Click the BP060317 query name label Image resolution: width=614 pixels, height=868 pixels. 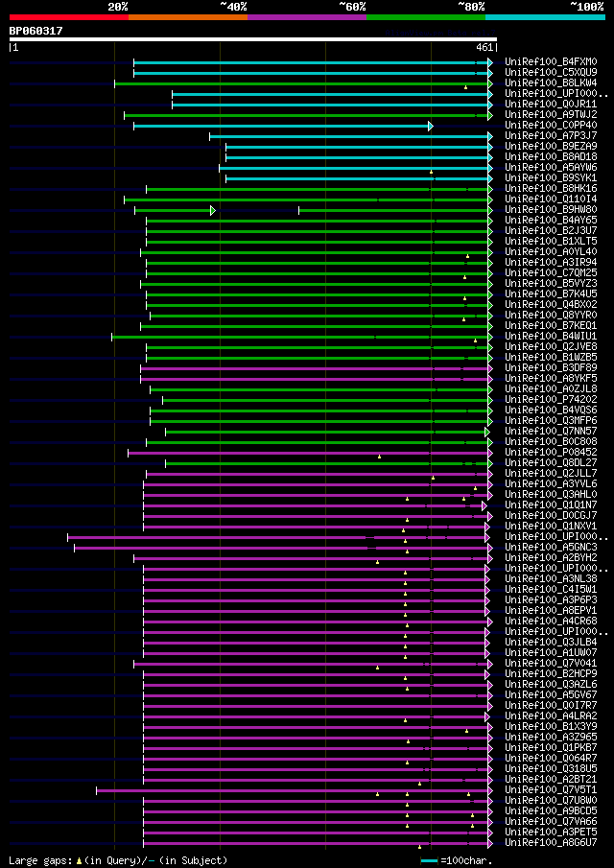click(36, 31)
